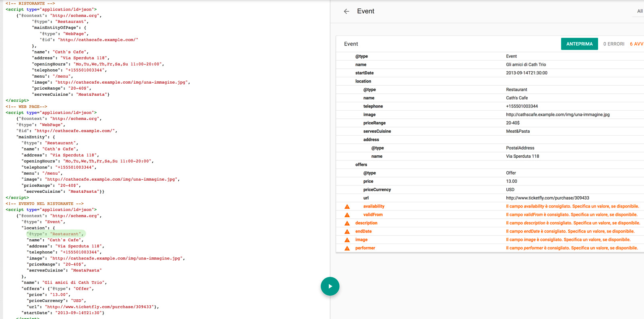Click the 'Gli amici di Cath Trio' value
This screenshot has width=644, height=319.
tap(526, 64)
